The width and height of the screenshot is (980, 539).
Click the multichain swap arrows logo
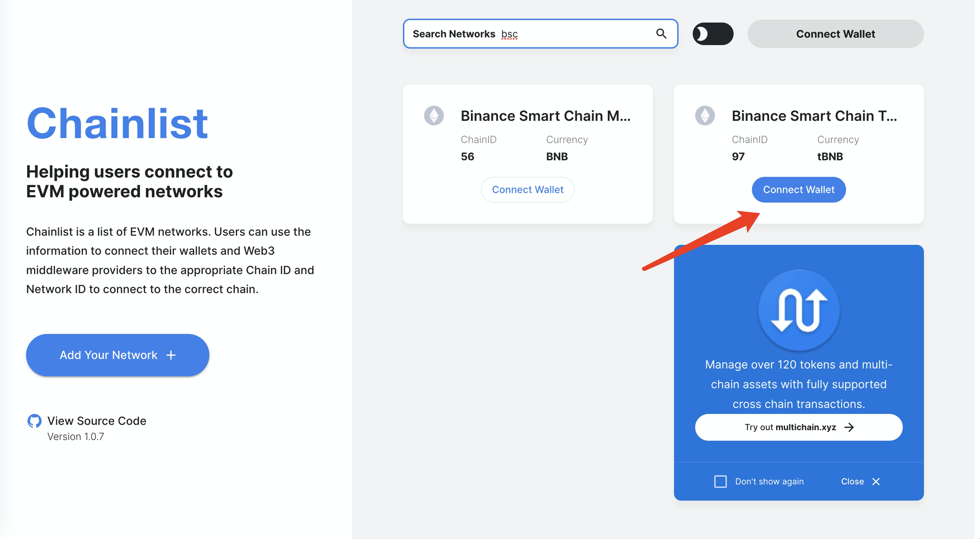(x=798, y=310)
